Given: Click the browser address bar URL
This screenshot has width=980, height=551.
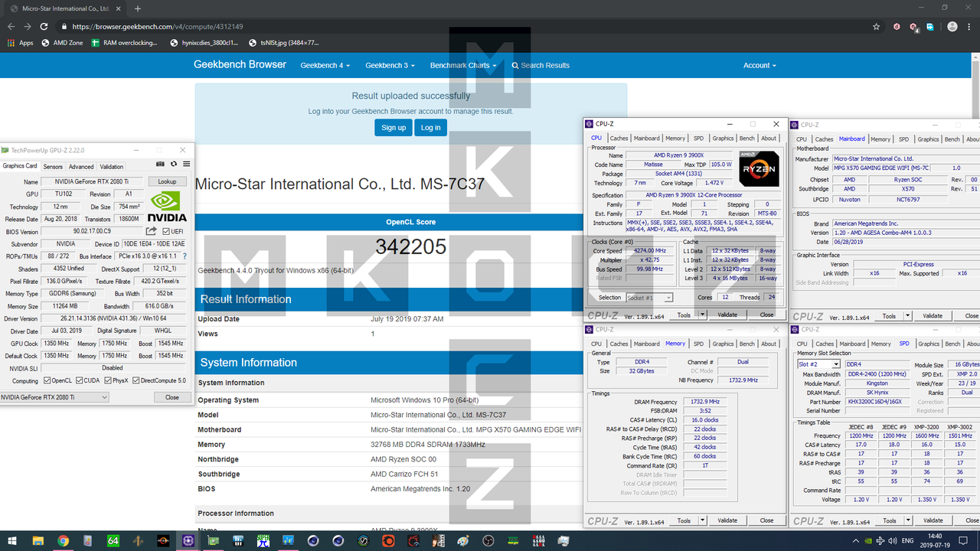Looking at the screenshot, I should (x=158, y=27).
